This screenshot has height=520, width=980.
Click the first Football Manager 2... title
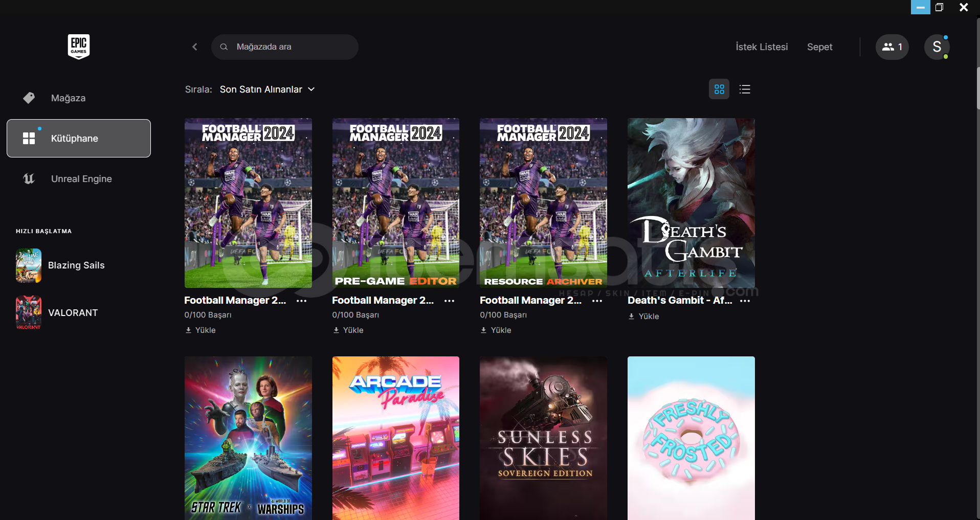coord(235,301)
